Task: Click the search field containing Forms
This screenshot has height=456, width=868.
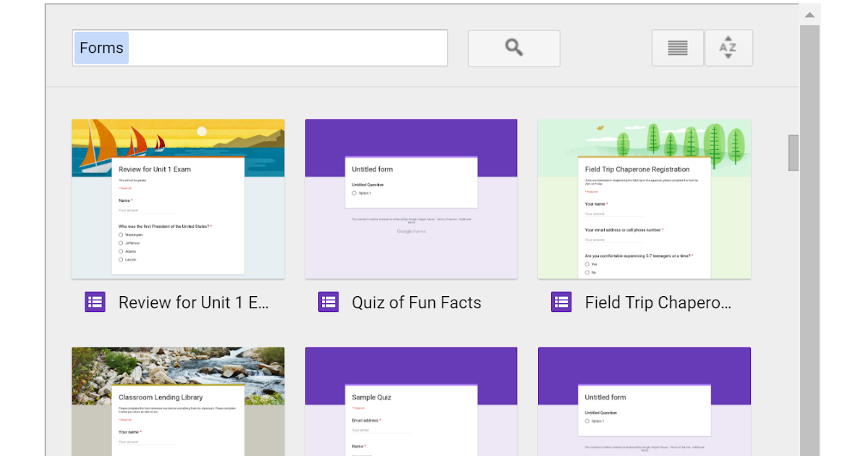Action: tap(260, 48)
